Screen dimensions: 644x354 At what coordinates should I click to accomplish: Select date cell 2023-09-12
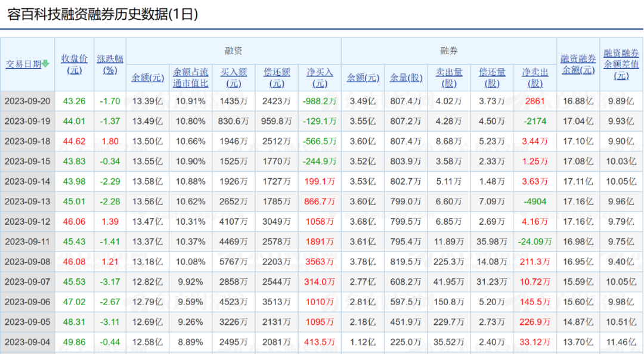tap(27, 222)
